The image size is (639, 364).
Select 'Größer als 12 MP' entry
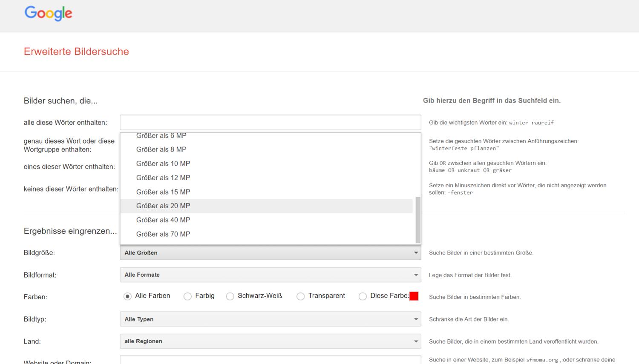163,178
